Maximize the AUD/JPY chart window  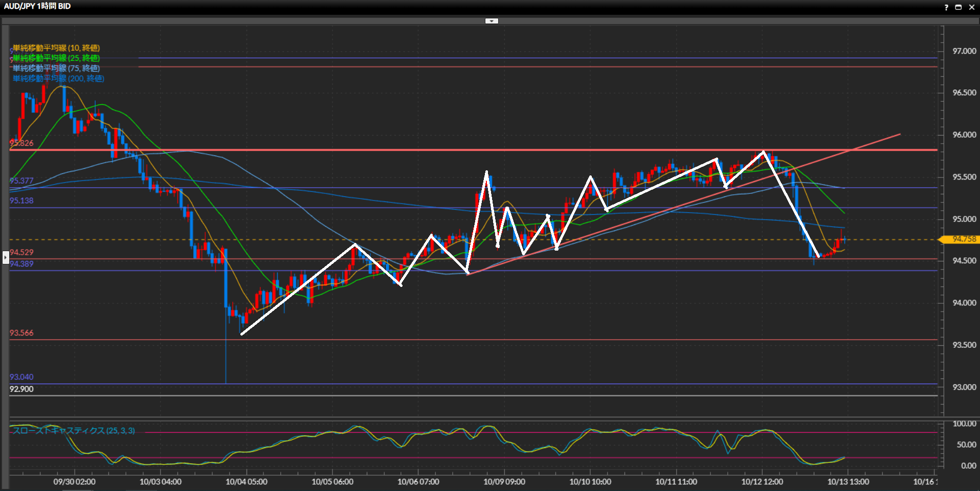click(959, 7)
